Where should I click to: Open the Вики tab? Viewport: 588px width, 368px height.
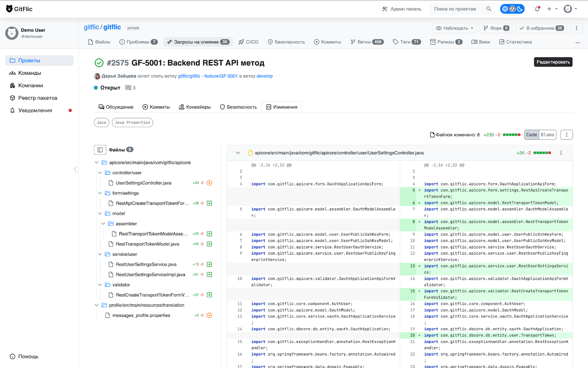(481, 42)
